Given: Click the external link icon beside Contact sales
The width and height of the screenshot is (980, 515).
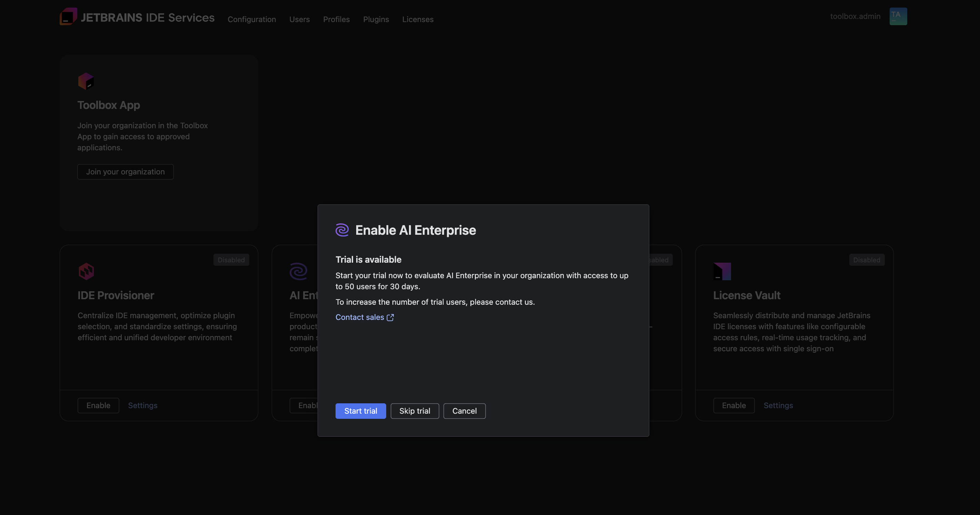Looking at the screenshot, I should 390,317.
